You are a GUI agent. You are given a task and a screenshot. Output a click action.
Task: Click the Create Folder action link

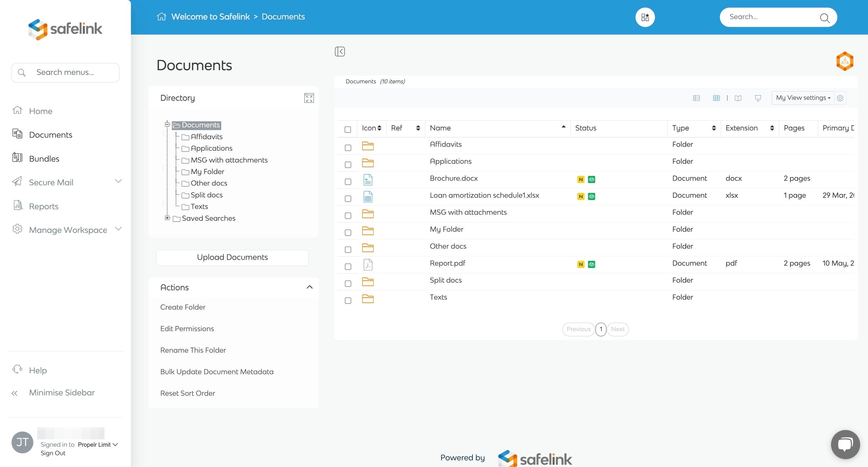coord(183,307)
